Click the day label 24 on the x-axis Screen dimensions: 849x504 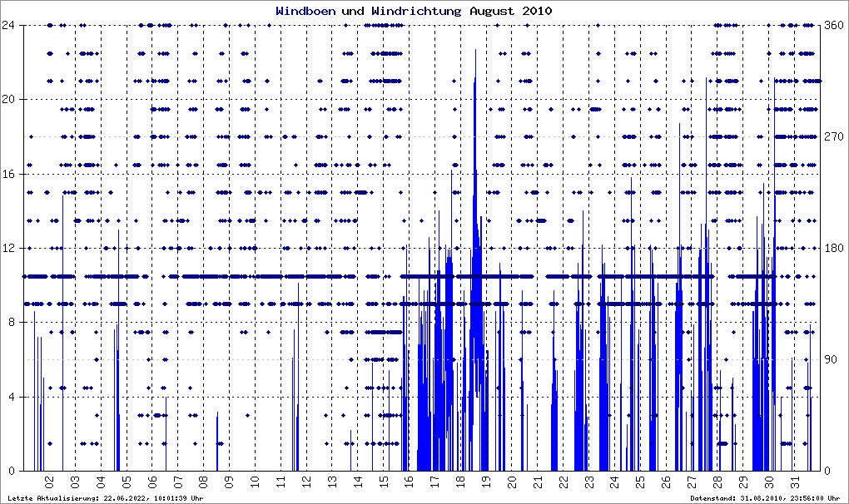click(615, 482)
